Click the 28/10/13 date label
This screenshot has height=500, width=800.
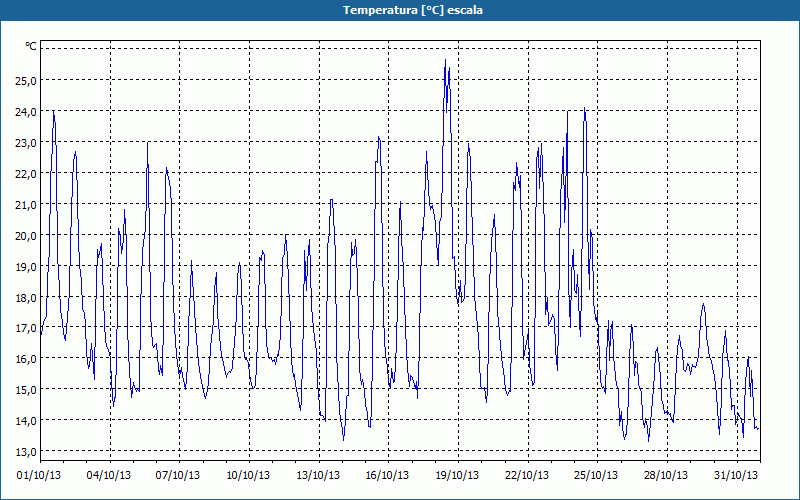pos(666,475)
